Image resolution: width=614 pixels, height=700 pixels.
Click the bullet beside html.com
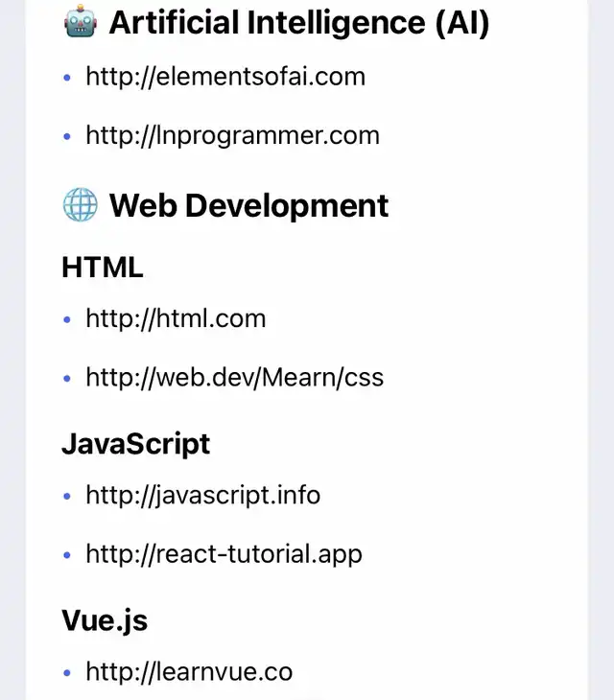click(x=67, y=319)
